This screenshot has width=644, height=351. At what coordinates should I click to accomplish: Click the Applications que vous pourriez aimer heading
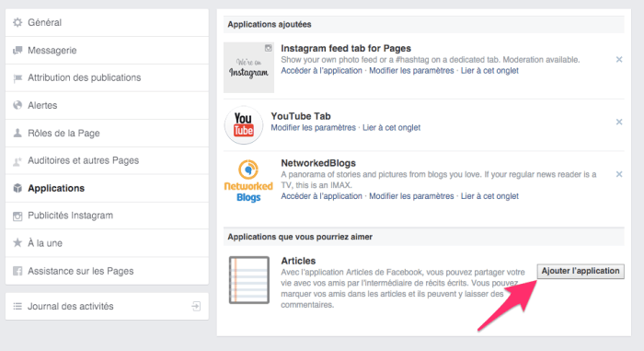click(300, 237)
